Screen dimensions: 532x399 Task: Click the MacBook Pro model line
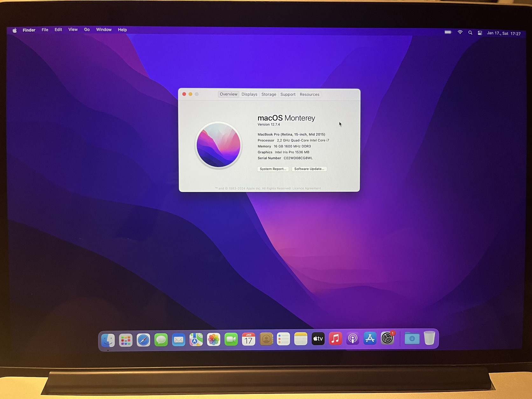291,135
